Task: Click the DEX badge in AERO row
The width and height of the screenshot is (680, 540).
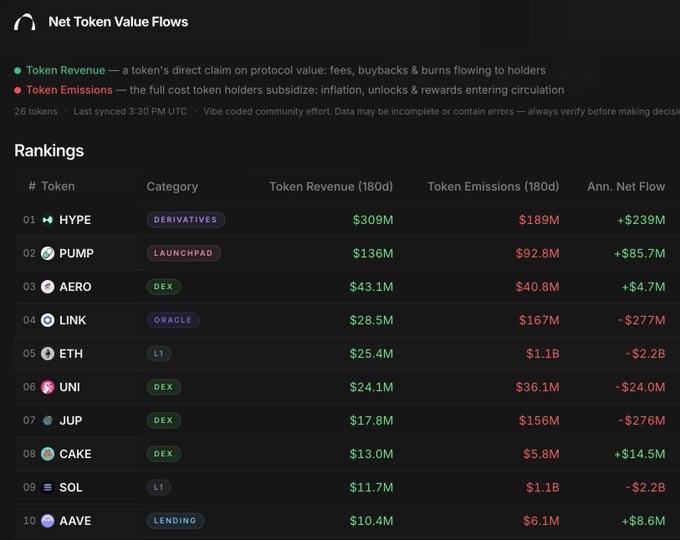Action: [163, 287]
